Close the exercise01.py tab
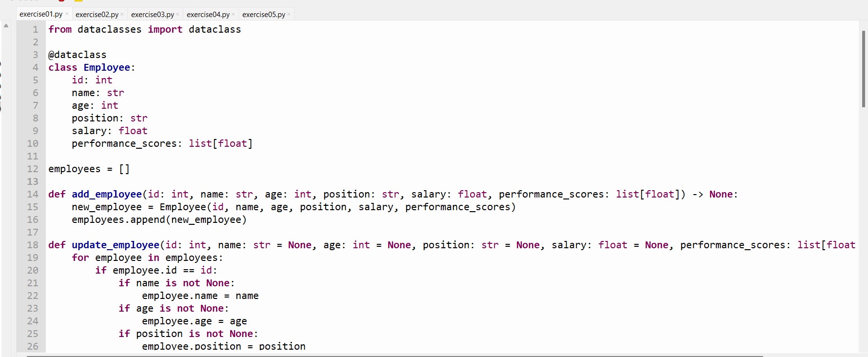 point(67,14)
